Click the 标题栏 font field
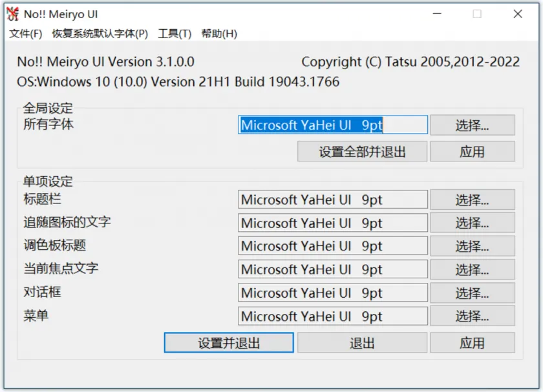This screenshot has width=543, height=392. click(x=333, y=200)
